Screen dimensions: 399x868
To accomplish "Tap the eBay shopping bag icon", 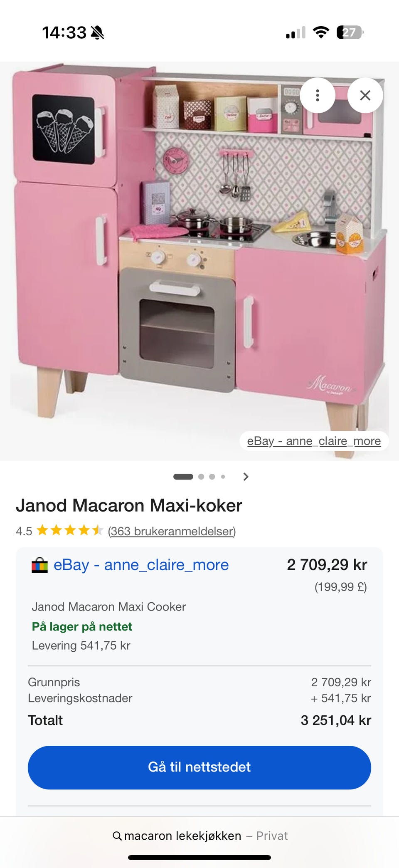I will point(40,565).
